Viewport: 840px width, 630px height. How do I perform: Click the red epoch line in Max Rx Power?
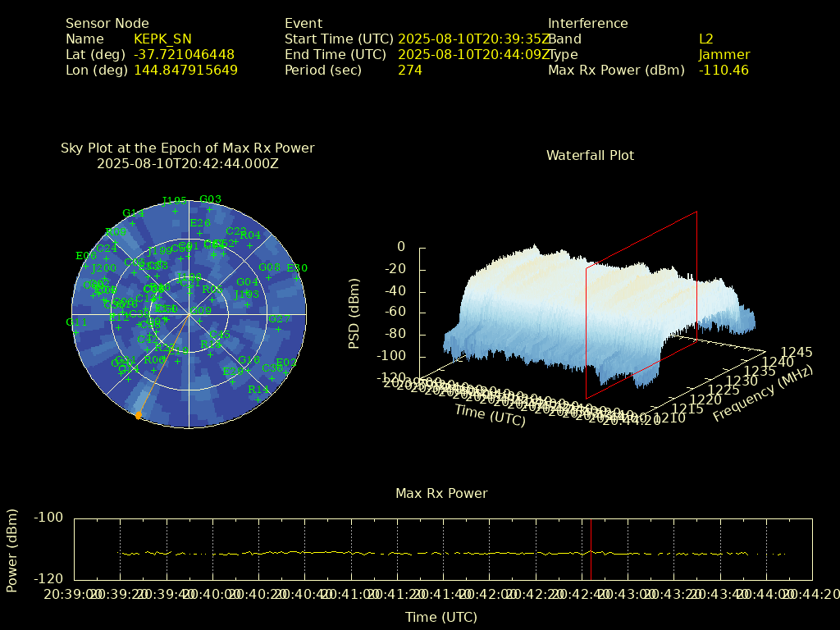[591, 549]
